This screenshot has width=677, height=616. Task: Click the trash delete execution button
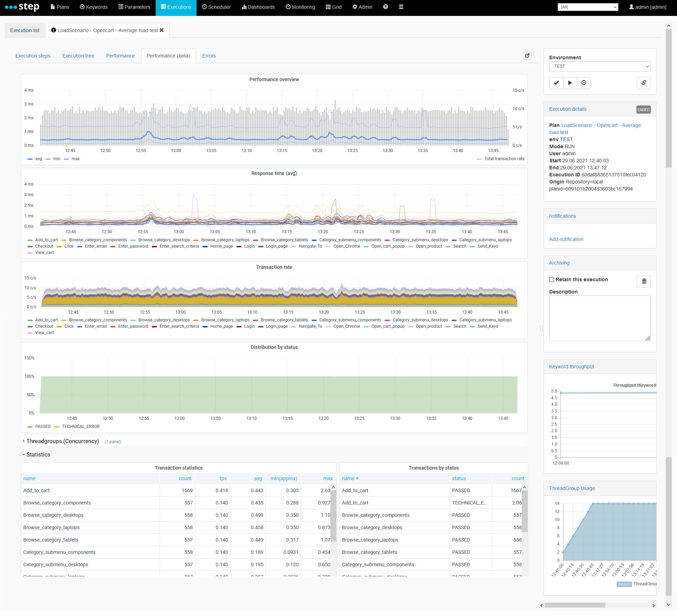pyautogui.click(x=644, y=281)
